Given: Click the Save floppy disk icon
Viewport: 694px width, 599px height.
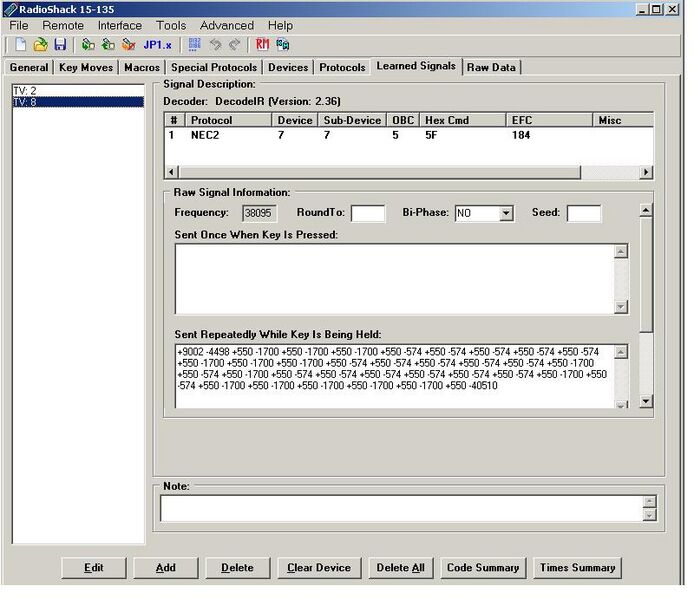Looking at the screenshot, I should pyautogui.click(x=60, y=45).
